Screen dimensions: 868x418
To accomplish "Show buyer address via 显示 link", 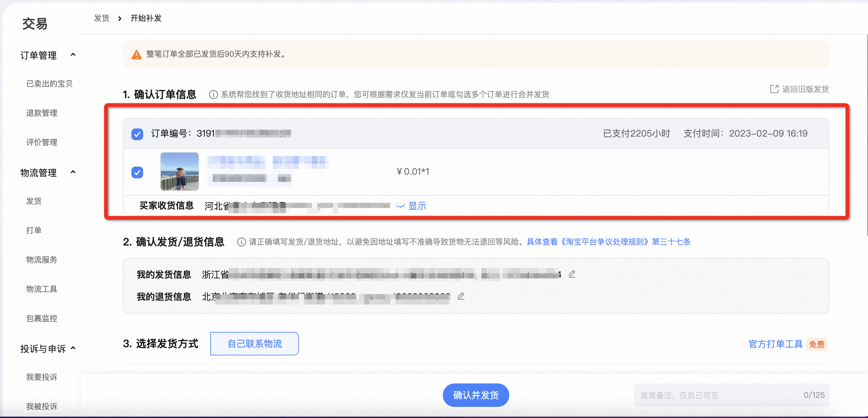I will pos(417,206).
